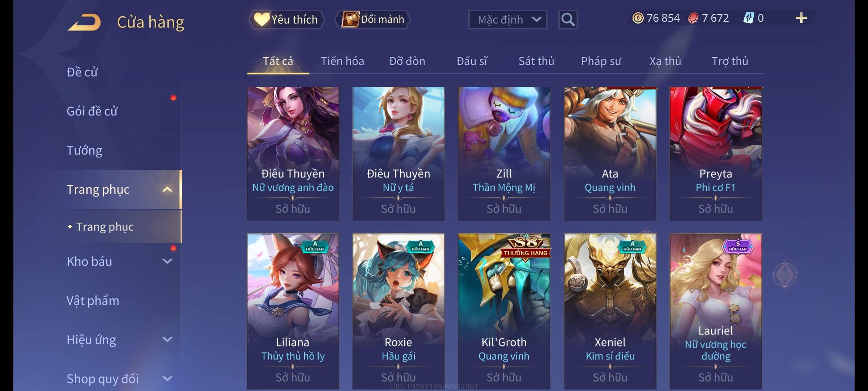The height and width of the screenshot is (391, 868).
Task: Open Tướng in the sidebar
Action: 84,150
